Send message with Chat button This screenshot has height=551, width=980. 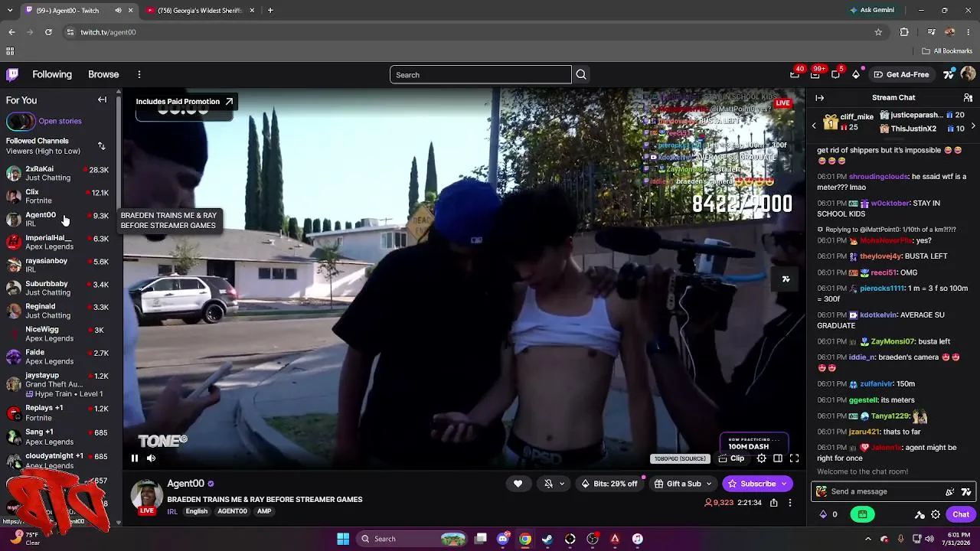(961, 514)
